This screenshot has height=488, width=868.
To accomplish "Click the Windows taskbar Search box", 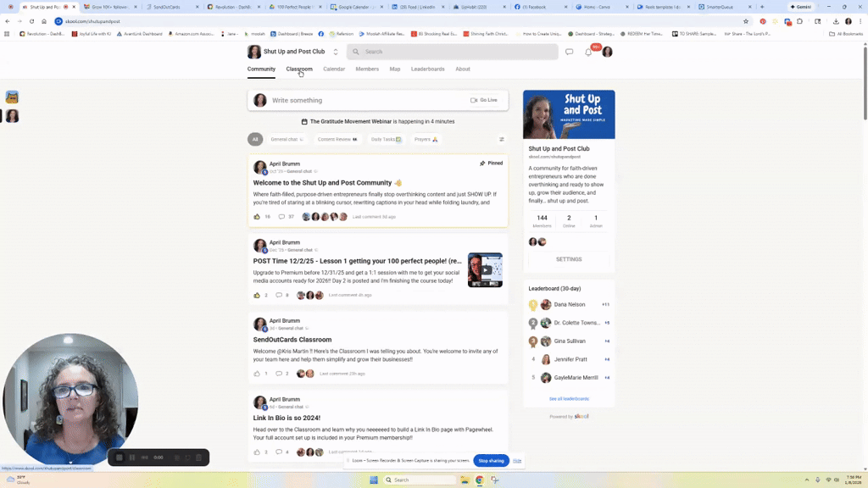I will 419,480.
